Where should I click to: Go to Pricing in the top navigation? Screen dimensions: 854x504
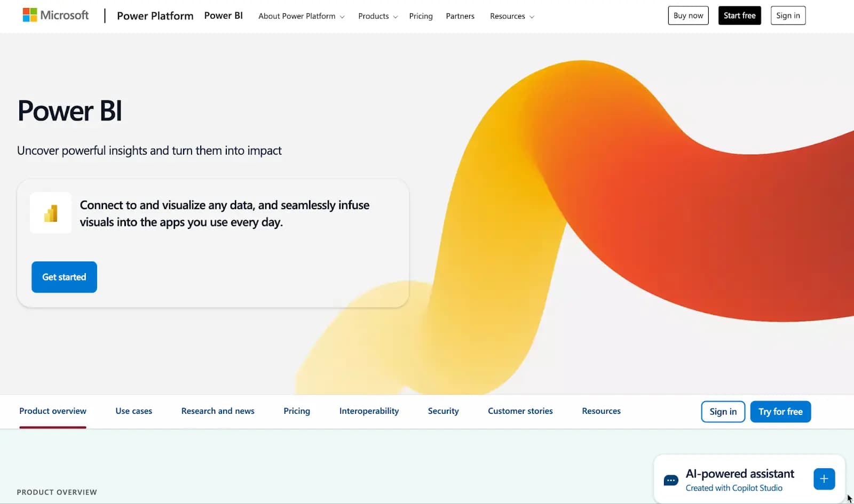pyautogui.click(x=421, y=16)
